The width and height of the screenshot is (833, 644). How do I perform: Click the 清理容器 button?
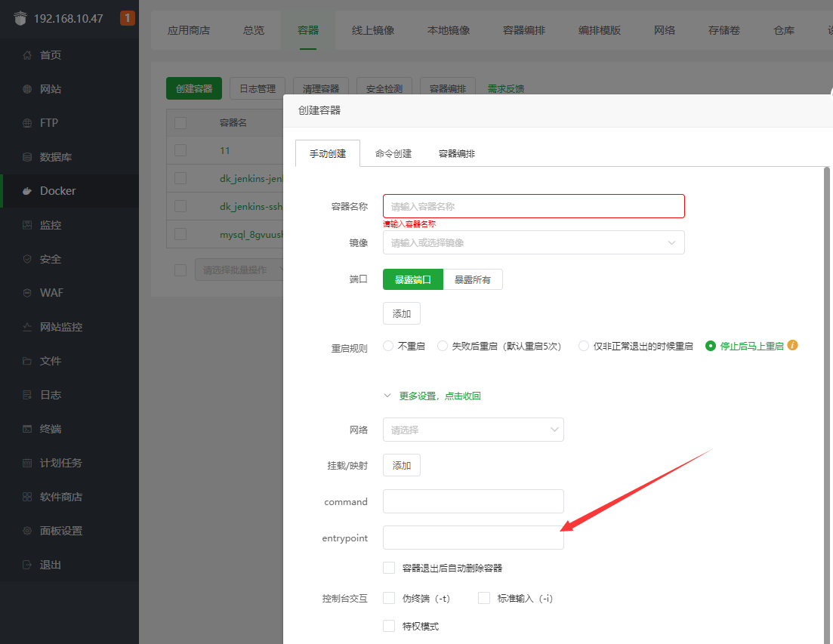[x=321, y=88]
